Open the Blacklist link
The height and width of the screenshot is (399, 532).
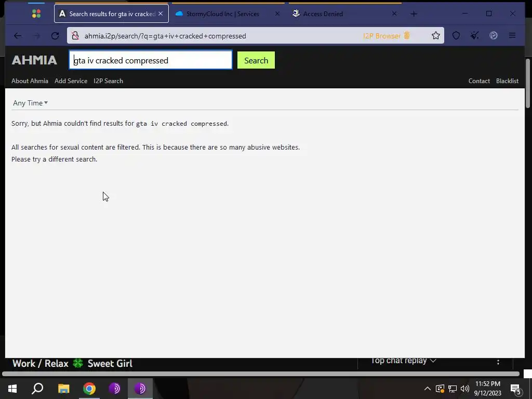click(507, 81)
